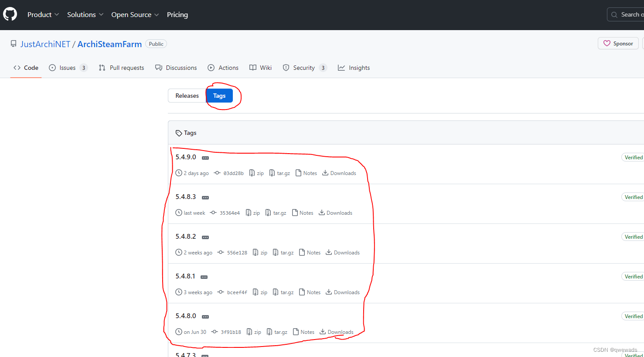
Task: Open Downloads for tag 5.4.8.2
Action: (343, 253)
